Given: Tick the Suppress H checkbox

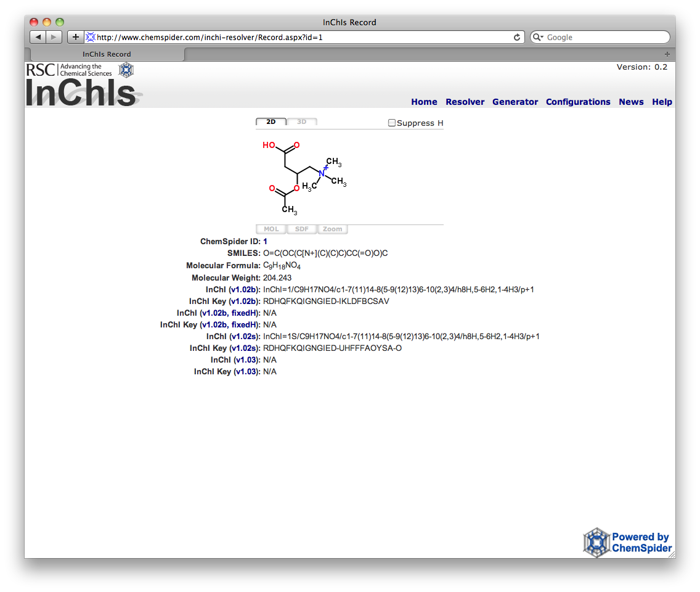Looking at the screenshot, I should (391, 123).
